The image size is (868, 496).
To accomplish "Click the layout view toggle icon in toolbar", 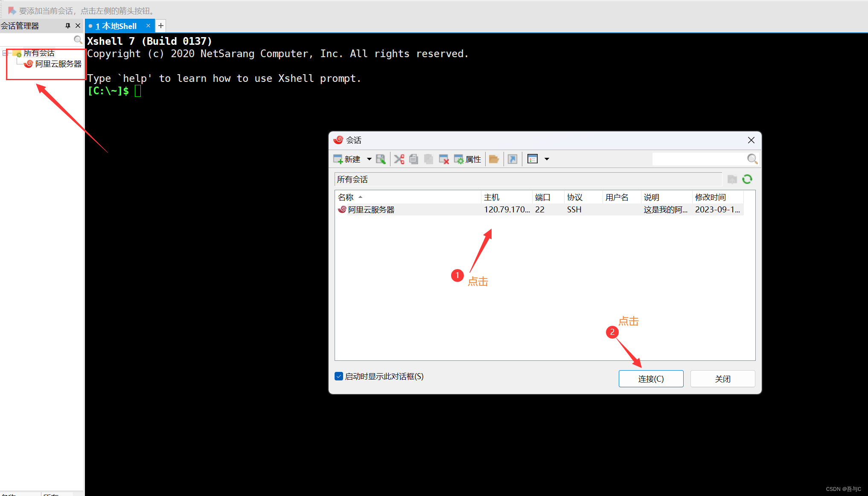I will tap(533, 159).
